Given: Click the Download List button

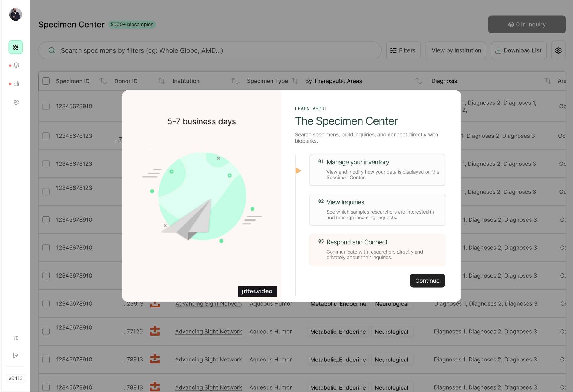Looking at the screenshot, I should point(519,50).
